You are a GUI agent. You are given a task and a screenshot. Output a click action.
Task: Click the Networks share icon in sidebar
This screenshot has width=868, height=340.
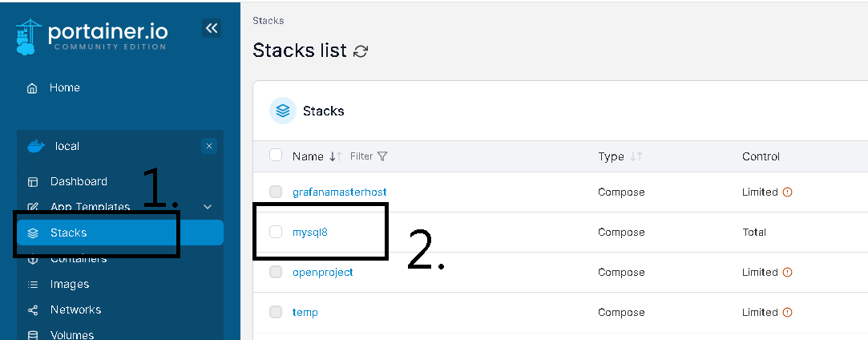tap(33, 310)
